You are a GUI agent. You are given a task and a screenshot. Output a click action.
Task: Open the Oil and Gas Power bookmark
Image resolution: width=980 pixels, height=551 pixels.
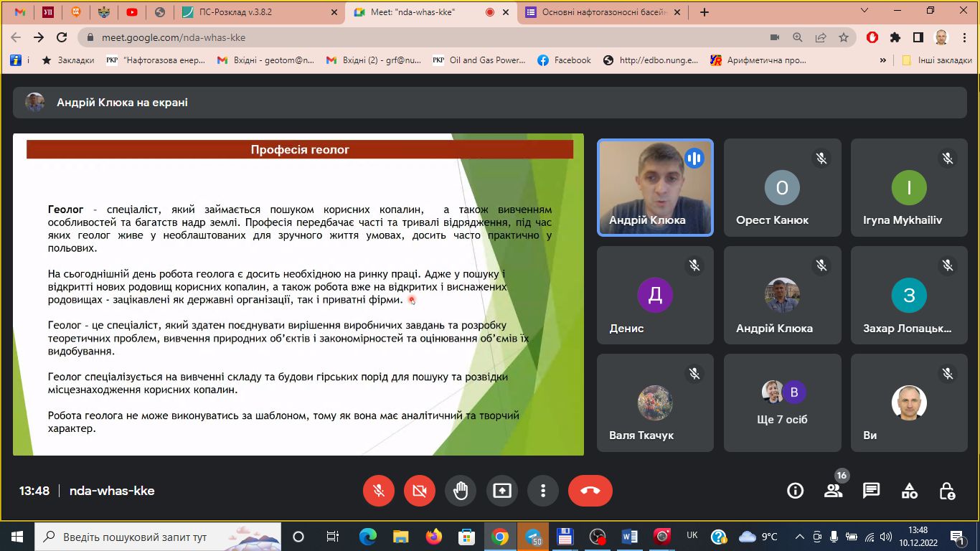pyautogui.click(x=479, y=60)
